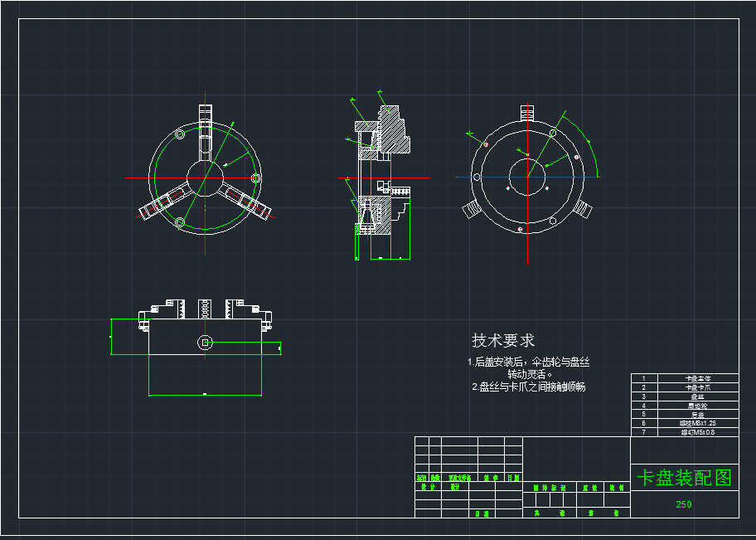Image resolution: width=756 pixels, height=540 pixels.
Task: Click parts list number cell '7'
Action: click(x=644, y=432)
